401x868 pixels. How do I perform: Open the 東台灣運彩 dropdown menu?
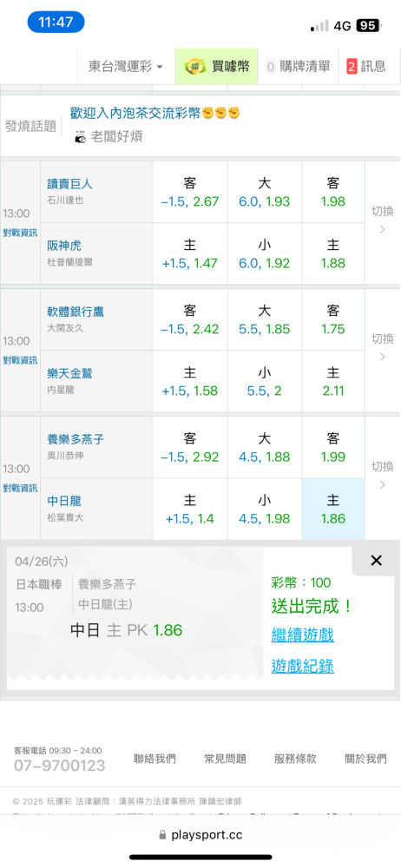point(126,67)
